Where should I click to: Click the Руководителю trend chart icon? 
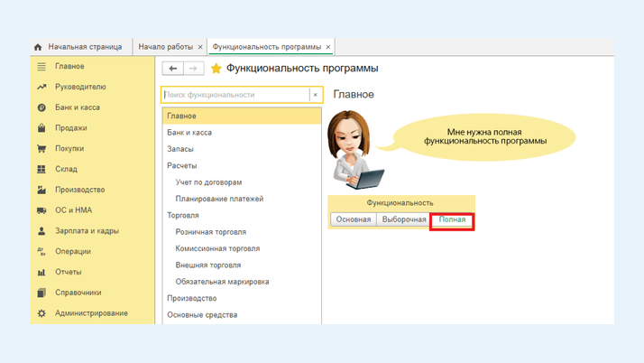[x=41, y=87]
